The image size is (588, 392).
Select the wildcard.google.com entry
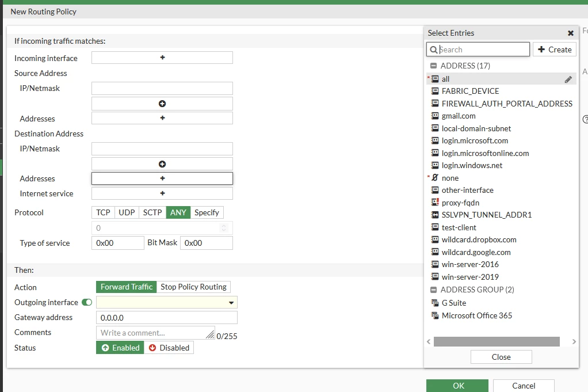click(x=501, y=252)
